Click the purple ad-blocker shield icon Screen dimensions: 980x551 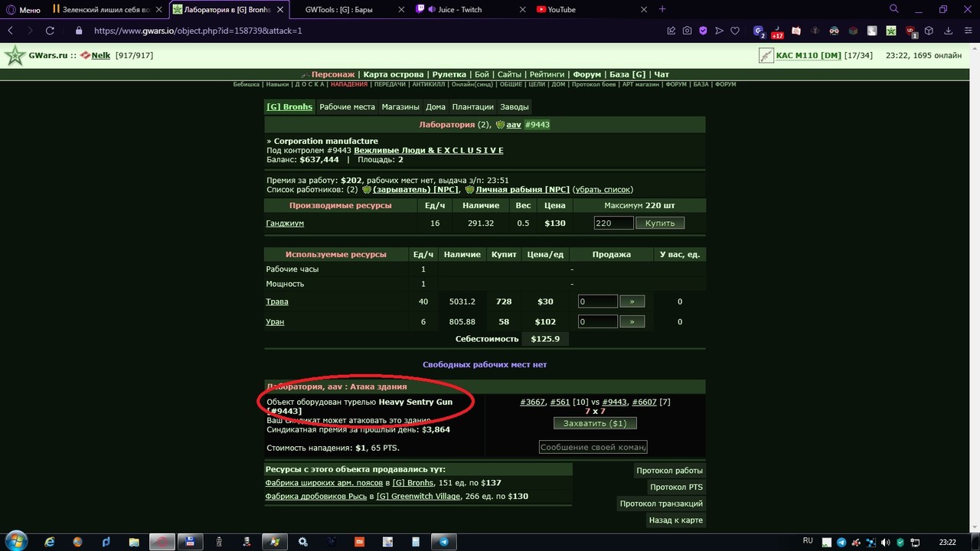[x=703, y=31]
